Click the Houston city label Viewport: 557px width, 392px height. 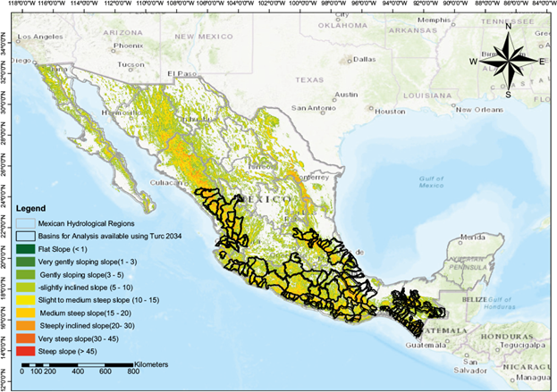pos(390,112)
